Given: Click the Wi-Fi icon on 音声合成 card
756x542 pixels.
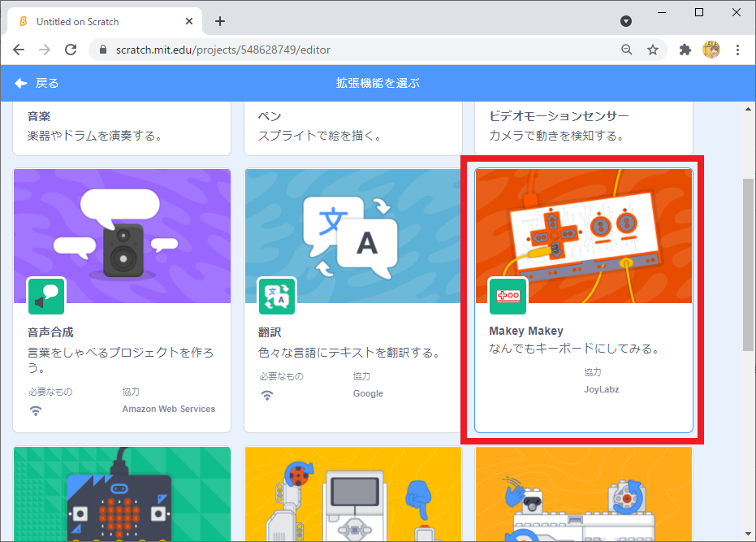Looking at the screenshot, I should click(x=36, y=410).
